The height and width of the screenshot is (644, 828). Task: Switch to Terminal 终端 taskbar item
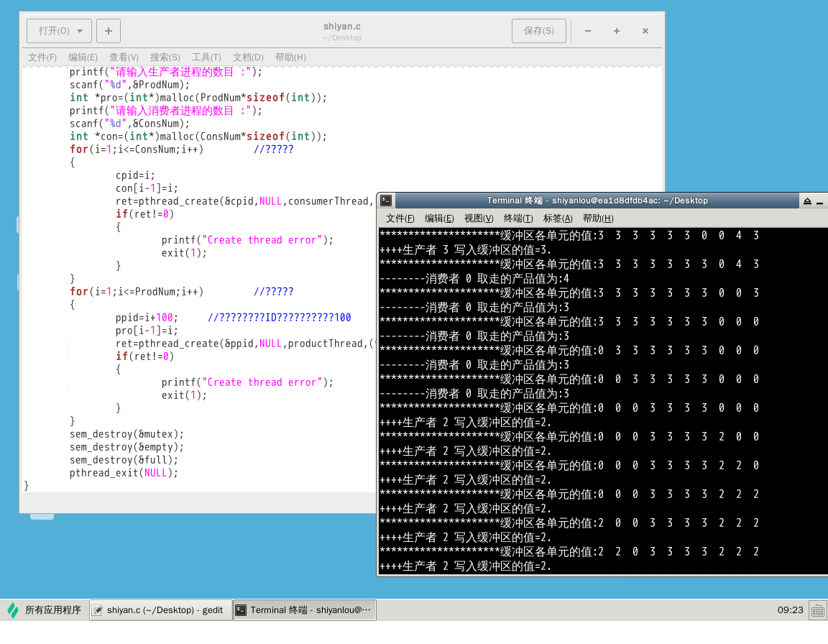(x=304, y=610)
